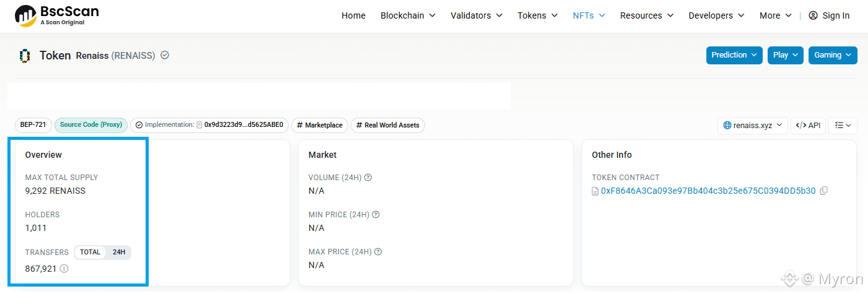The image size is (868, 294).
Task: Expand the More menu
Action: 776,15
